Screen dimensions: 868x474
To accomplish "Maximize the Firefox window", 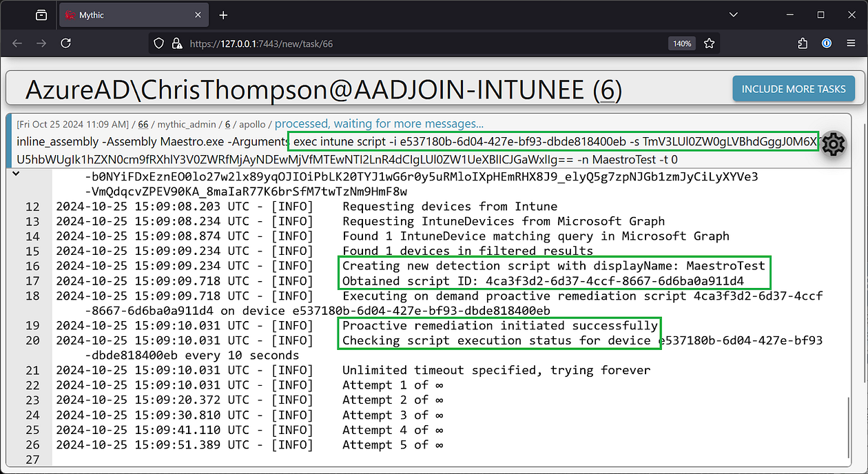I will tap(820, 15).
